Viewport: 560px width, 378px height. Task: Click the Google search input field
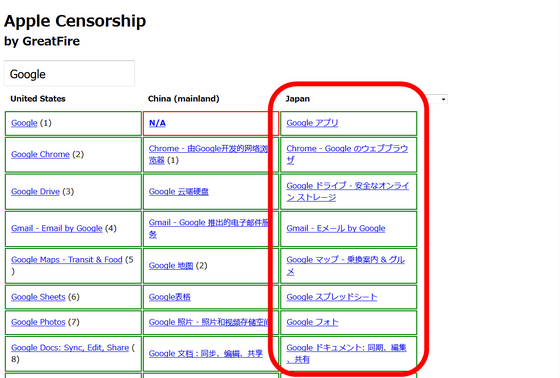click(69, 74)
